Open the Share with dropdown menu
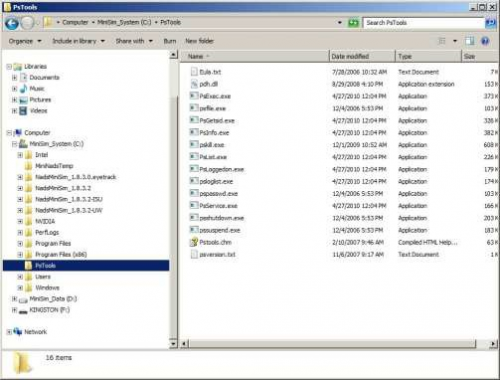 134,41
